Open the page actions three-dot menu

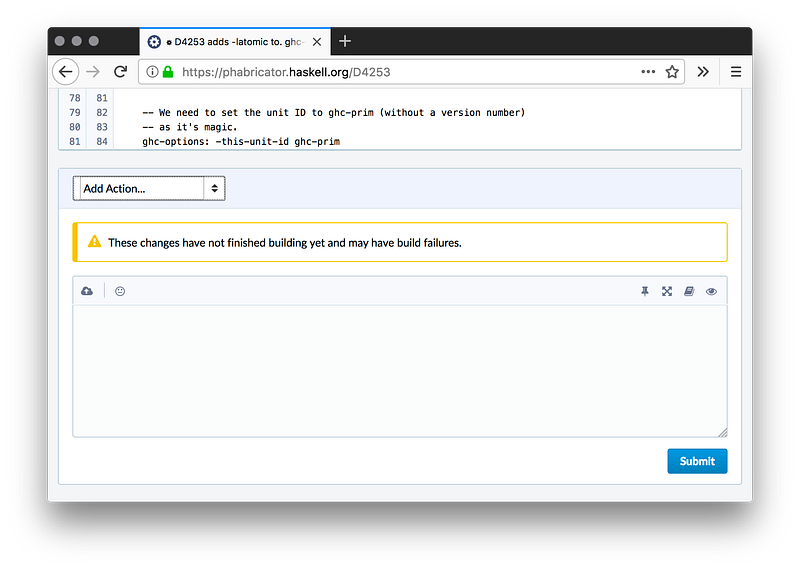[648, 72]
